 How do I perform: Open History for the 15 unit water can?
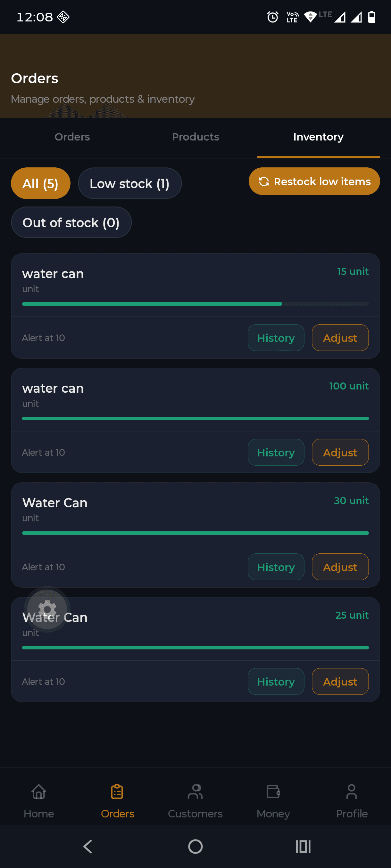pyautogui.click(x=276, y=338)
